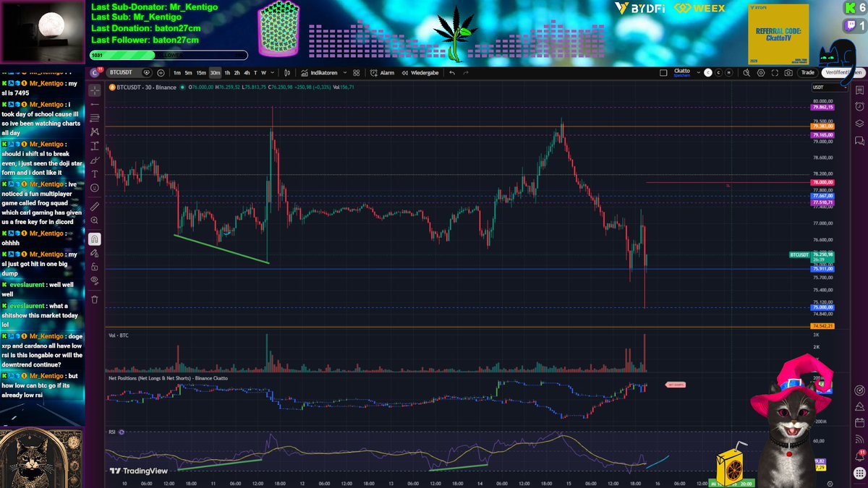868x488 pixels.
Task: Click the Veröffentlichen button
Action: pos(843,72)
